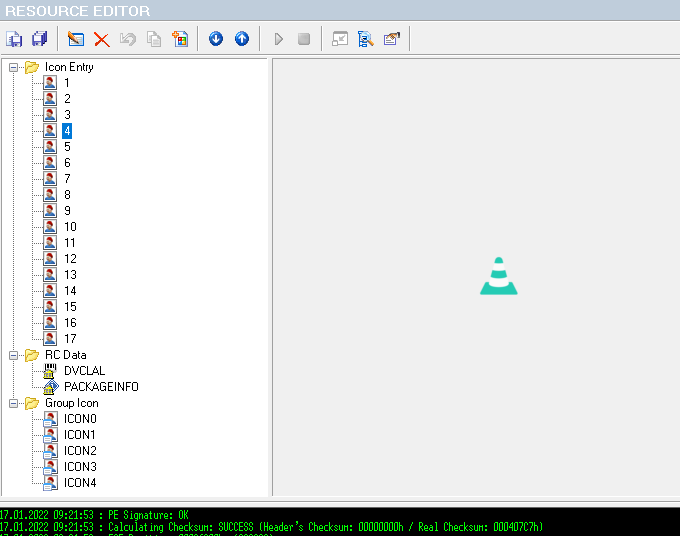This screenshot has width=680, height=536.
Task: Select the Icon Entry folder
Action: coord(69,67)
